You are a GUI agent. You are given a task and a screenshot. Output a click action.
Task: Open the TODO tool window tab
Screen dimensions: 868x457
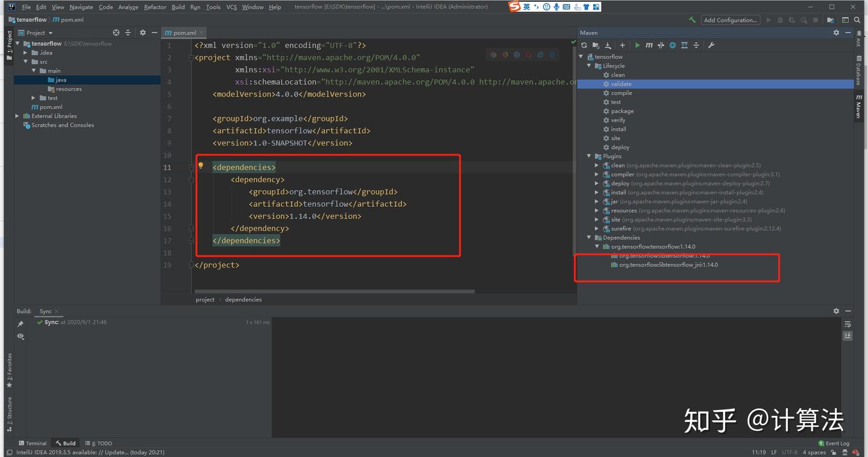point(99,443)
